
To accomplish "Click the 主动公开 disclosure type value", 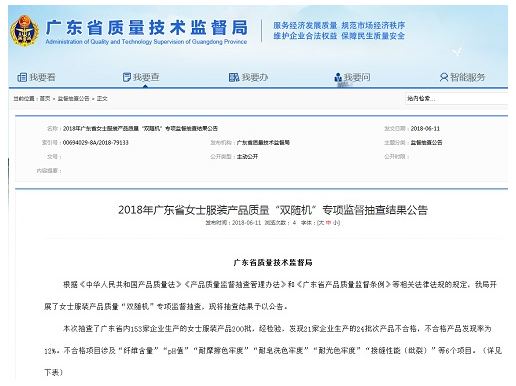I will (x=247, y=156).
